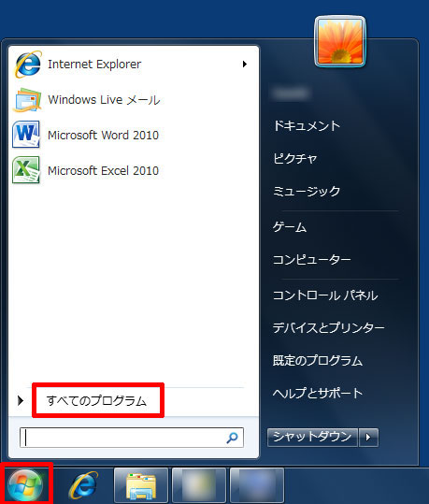Focus the Start menu search box
429x504 pixels.
point(132,438)
